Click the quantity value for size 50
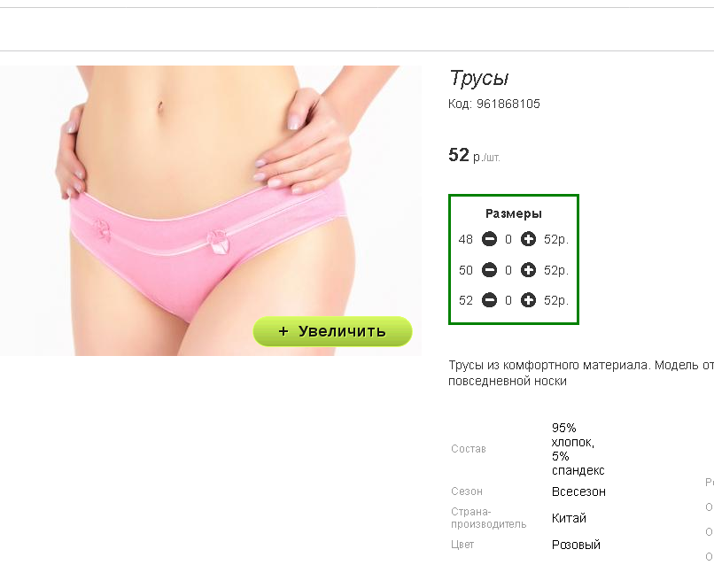 pos(508,270)
